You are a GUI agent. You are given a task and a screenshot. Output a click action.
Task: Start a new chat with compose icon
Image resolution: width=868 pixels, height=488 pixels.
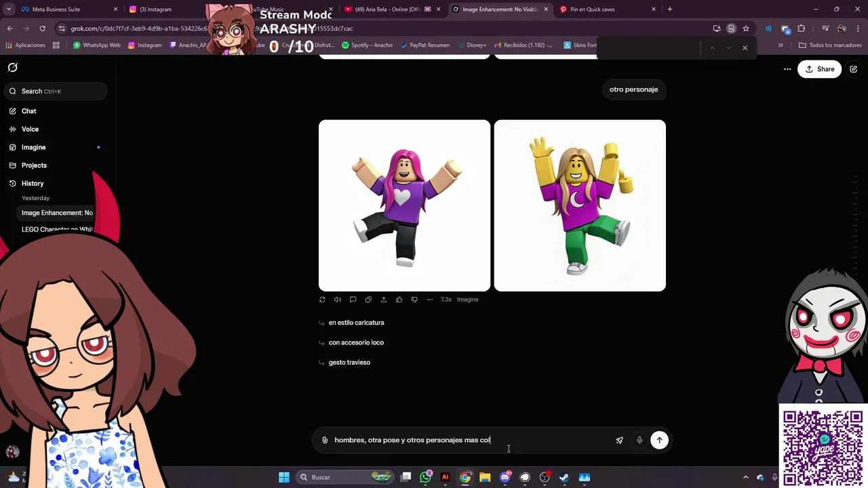tap(853, 69)
